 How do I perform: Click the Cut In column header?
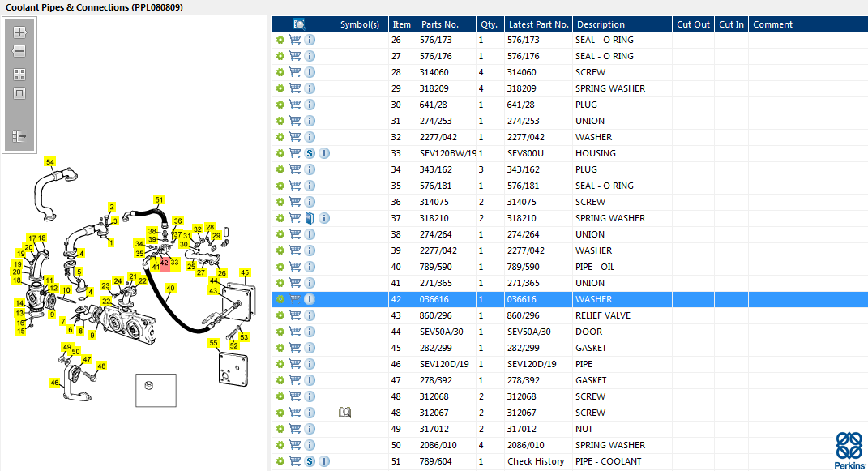click(x=731, y=24)
